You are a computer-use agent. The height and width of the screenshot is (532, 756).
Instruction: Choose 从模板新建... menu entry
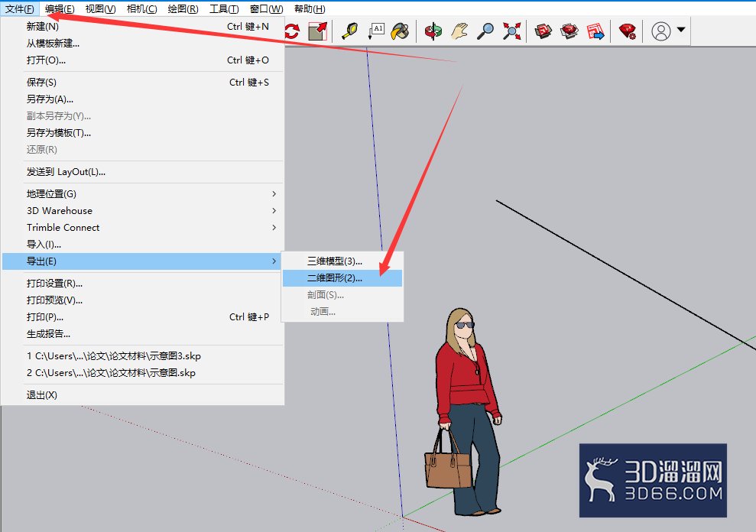tap(143, 44)
